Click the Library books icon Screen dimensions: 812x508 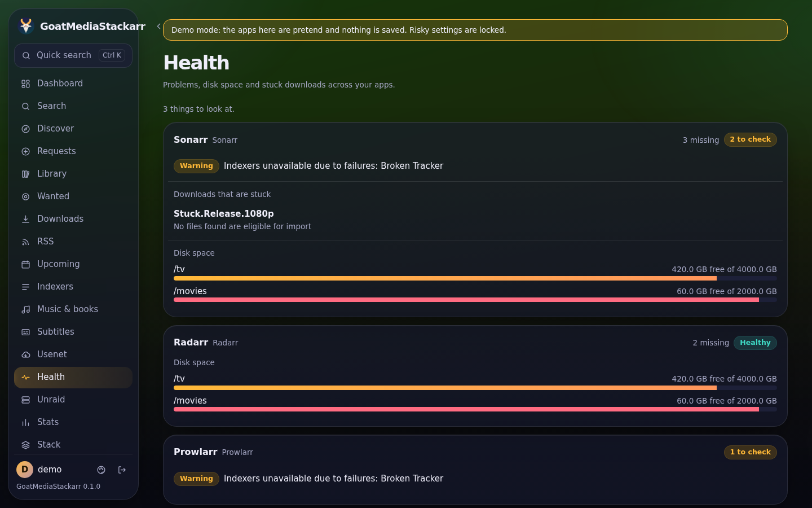click(x=25, y=174)
